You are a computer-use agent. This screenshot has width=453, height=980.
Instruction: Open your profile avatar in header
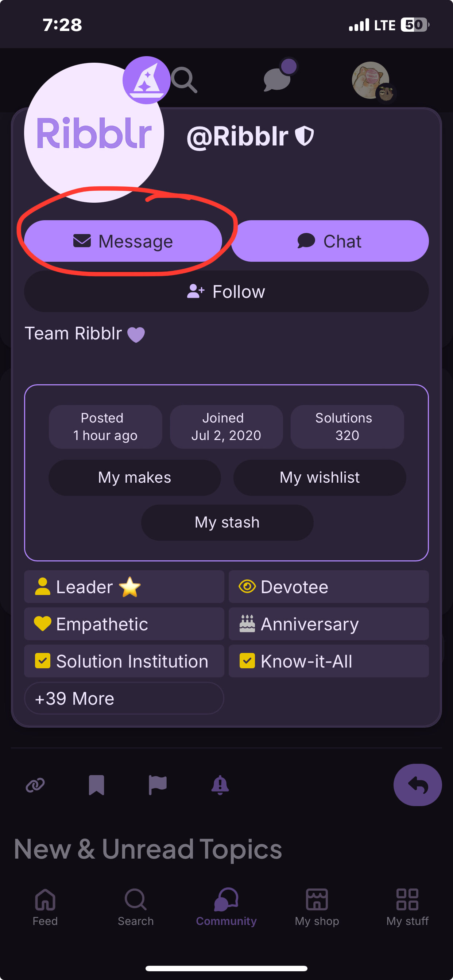pos(371,80)
